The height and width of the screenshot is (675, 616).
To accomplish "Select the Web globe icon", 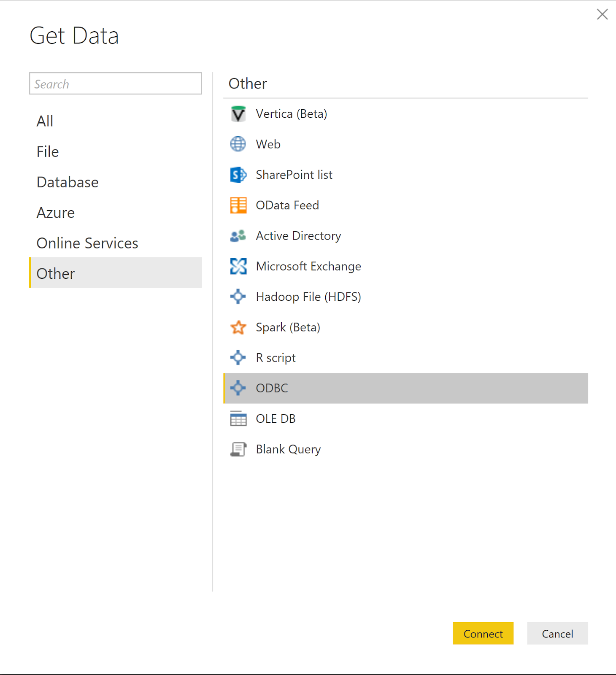I will click(x=238, y=144).
